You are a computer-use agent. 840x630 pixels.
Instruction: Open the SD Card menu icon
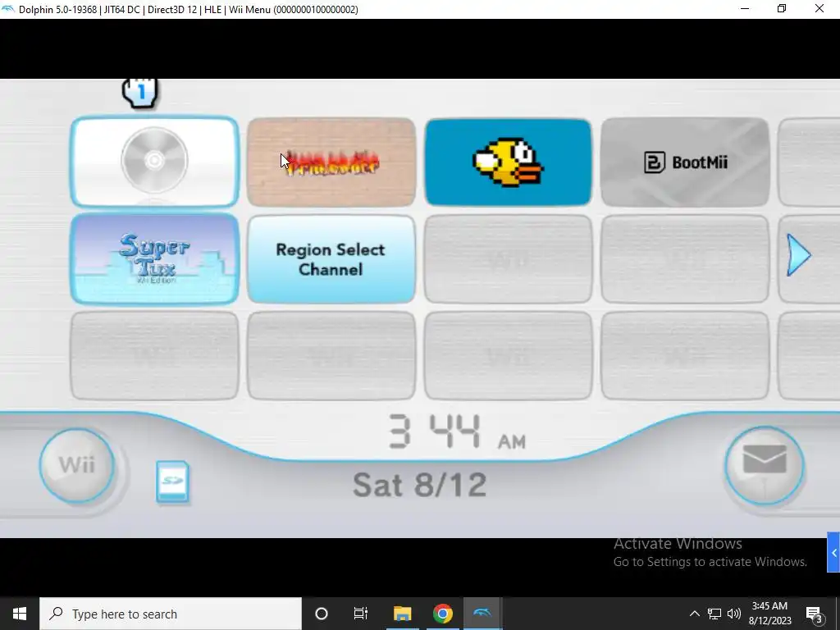click(x=172, y=482)
